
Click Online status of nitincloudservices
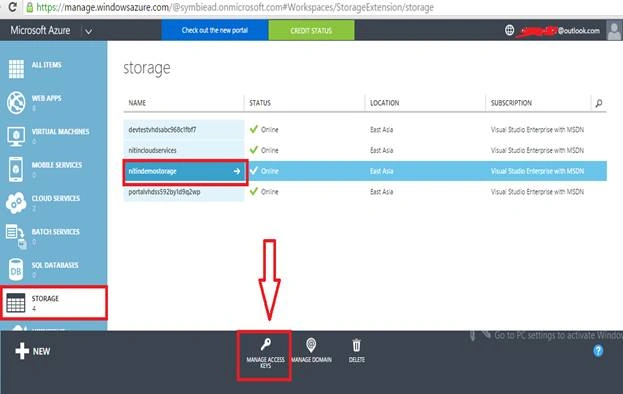coord(270,150)
